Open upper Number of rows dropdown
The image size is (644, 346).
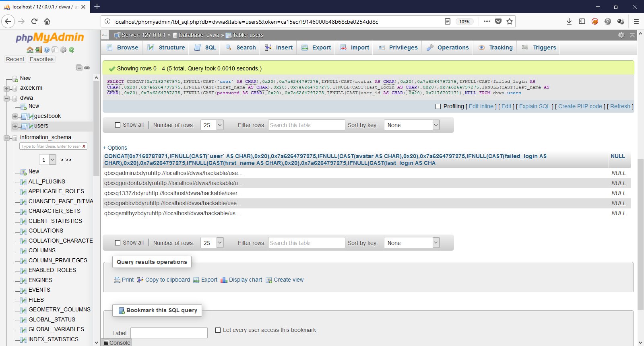(212, 125)
